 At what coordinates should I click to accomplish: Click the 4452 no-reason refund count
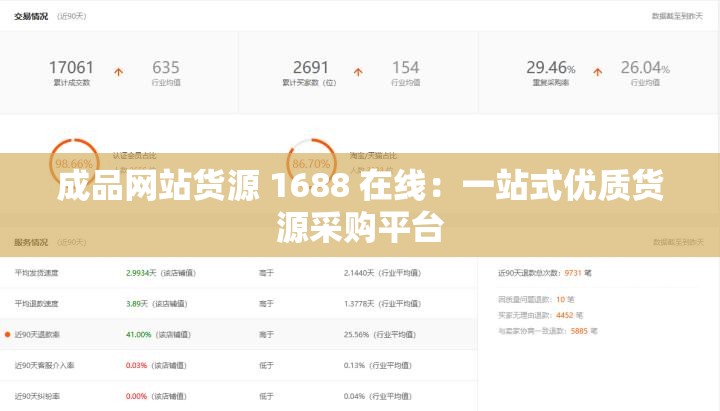click(x=565, y=315)
